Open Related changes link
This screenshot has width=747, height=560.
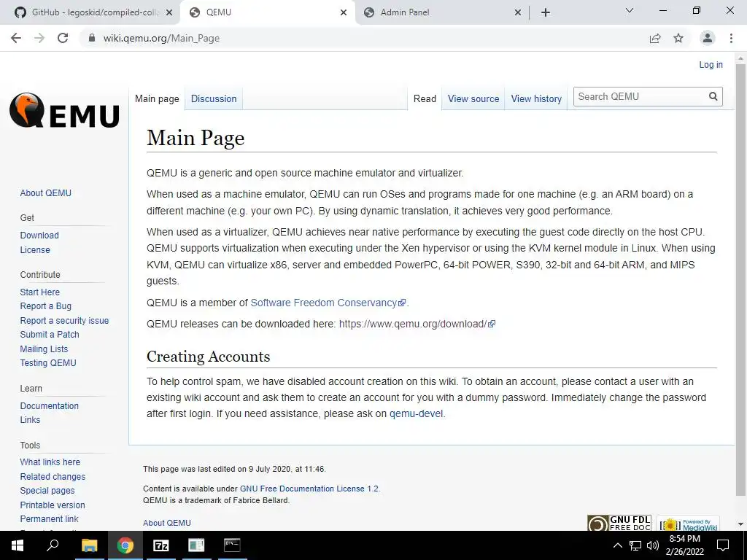point(53,476)
